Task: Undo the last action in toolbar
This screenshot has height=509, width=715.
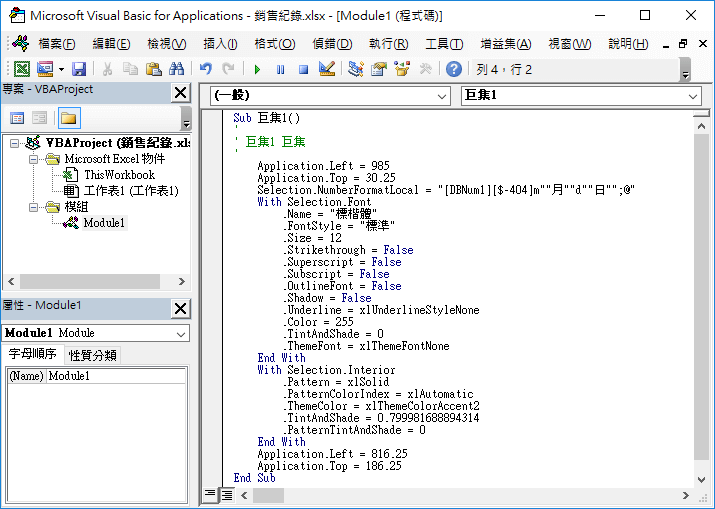Action: (206, 69)
